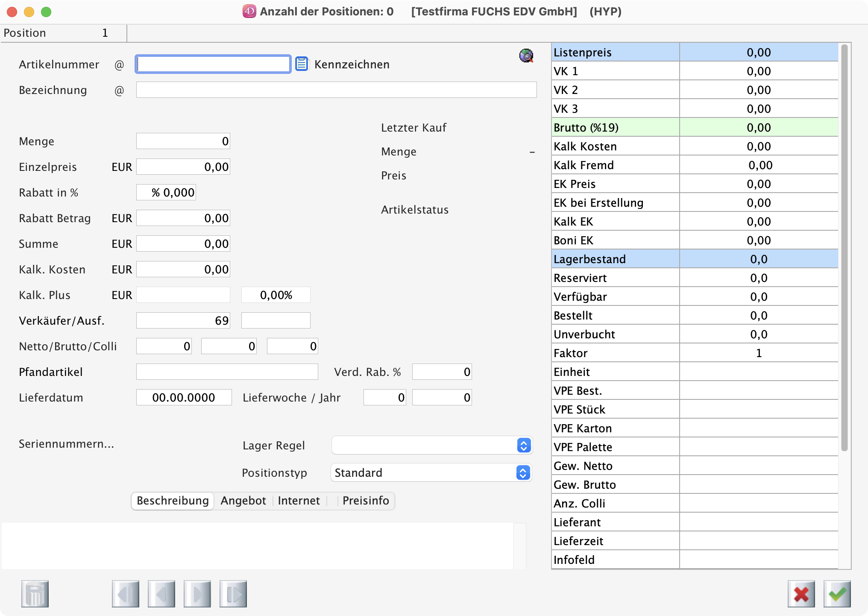Select the Internet tab

[x=299, y=501]
